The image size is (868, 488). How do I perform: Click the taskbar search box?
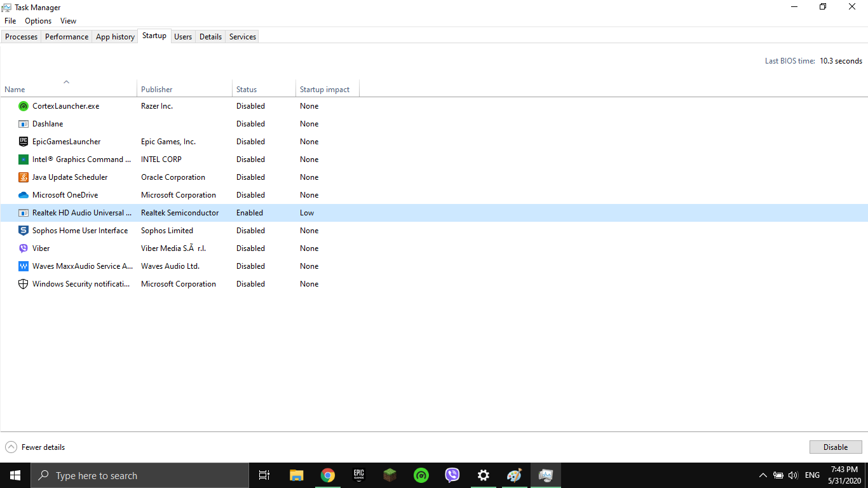pyautogui.click(x=140, y=475)
